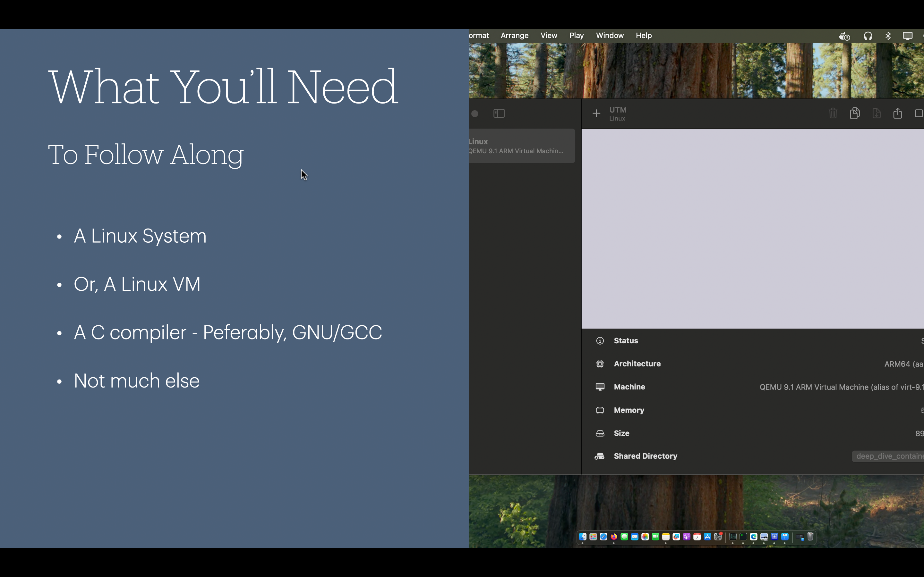This screenshot has height=577, width=924.
Task: Delete the selected VM with the trash icon
Action: 833,113
